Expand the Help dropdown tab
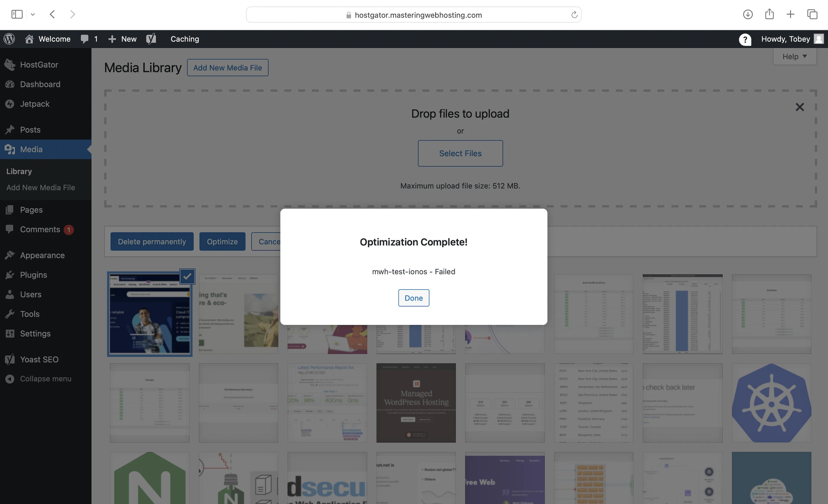Screen dimensions: 828x504 794,56
